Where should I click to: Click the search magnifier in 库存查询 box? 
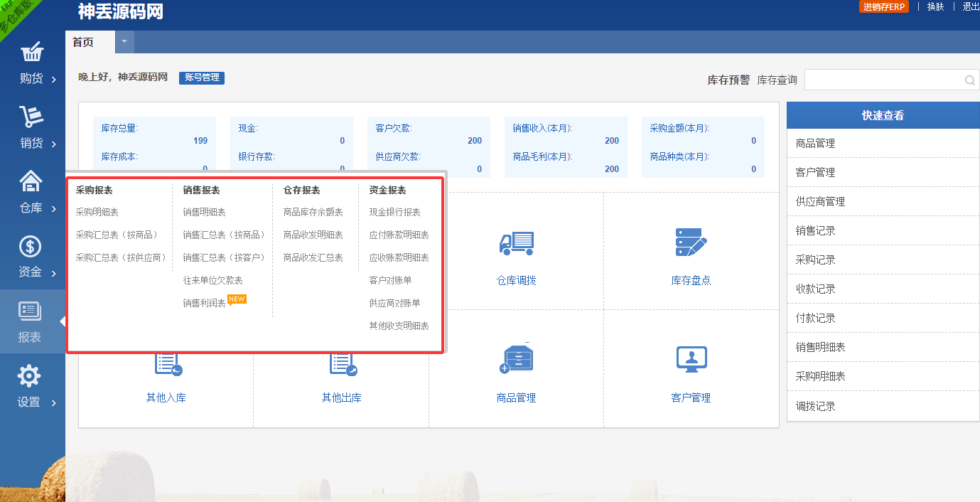(x=969, y=80)
